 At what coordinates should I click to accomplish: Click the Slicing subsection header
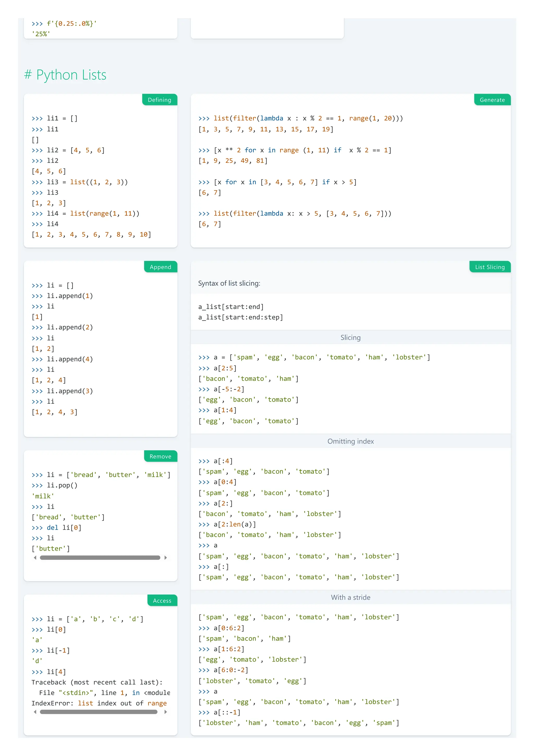pos(350,337)
